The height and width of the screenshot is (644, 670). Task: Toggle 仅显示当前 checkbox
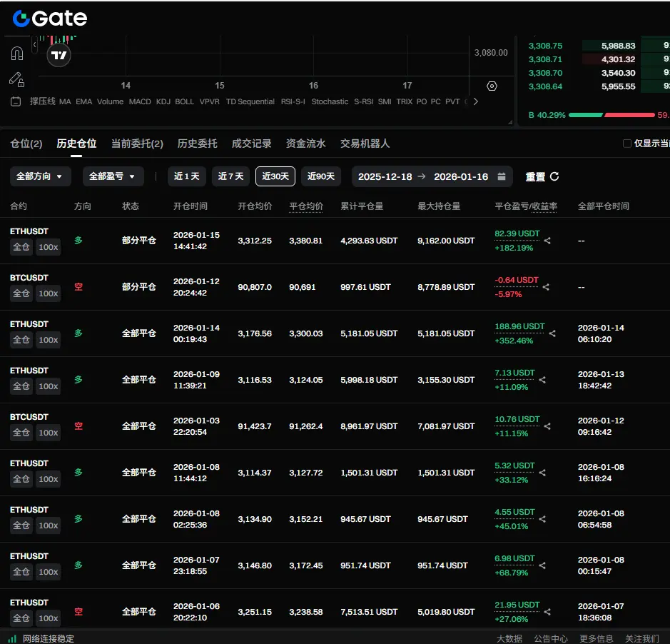click(627, 144)
